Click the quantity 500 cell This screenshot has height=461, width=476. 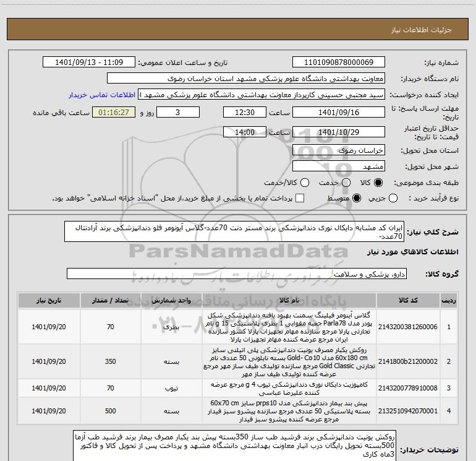[x=111, y=411]
